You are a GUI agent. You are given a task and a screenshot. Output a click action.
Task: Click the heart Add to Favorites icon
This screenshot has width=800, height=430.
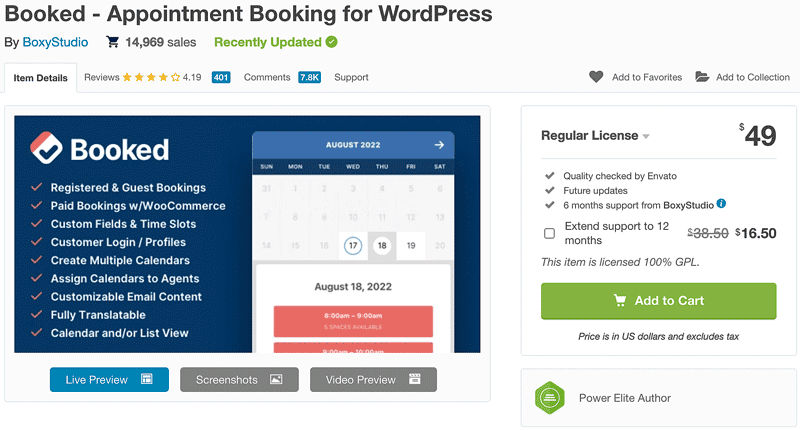point(596,77)
